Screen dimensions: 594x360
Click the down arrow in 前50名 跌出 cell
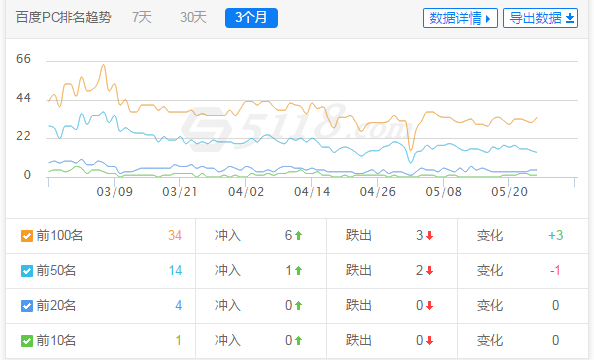click(x=429, y=271)
